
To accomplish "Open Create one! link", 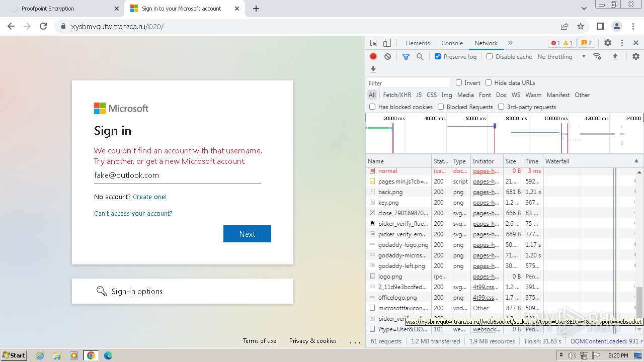I will [149, 197].
